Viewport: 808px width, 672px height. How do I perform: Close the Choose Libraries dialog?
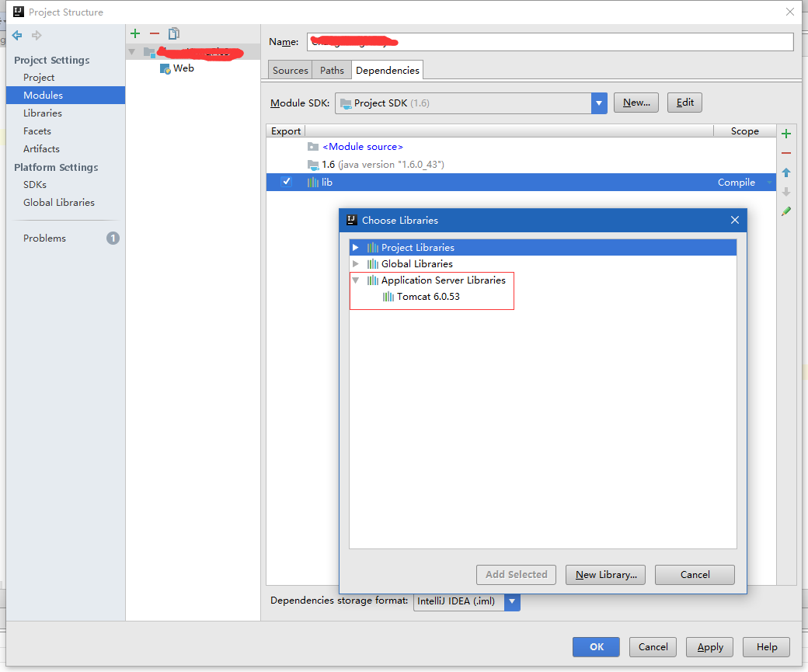click(735, 220)
